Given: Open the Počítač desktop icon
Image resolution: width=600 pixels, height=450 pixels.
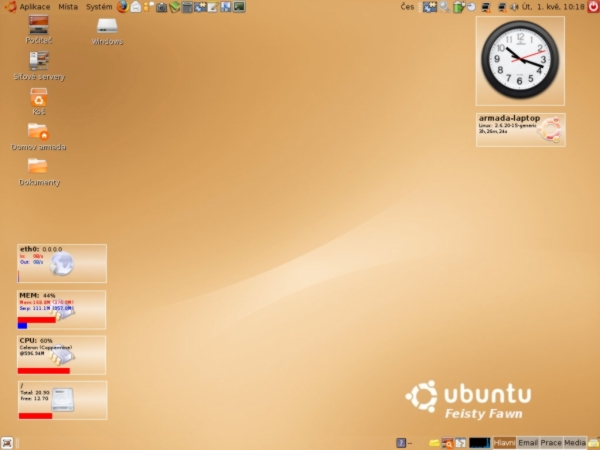Looking at the screenshot, I should click(x=39, y=29).
